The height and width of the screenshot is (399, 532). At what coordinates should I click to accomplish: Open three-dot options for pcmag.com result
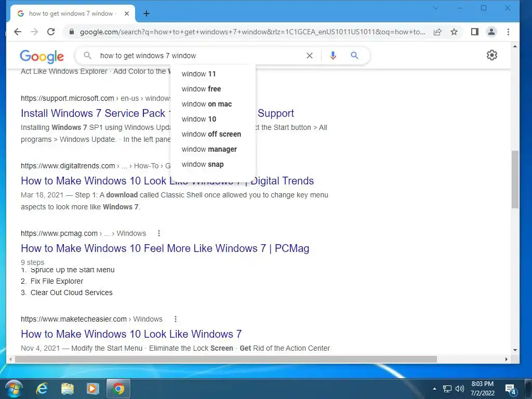coord(159,233)
